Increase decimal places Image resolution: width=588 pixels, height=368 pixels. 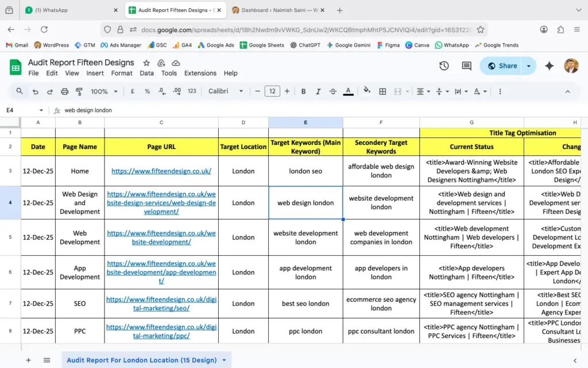[177, 91]
